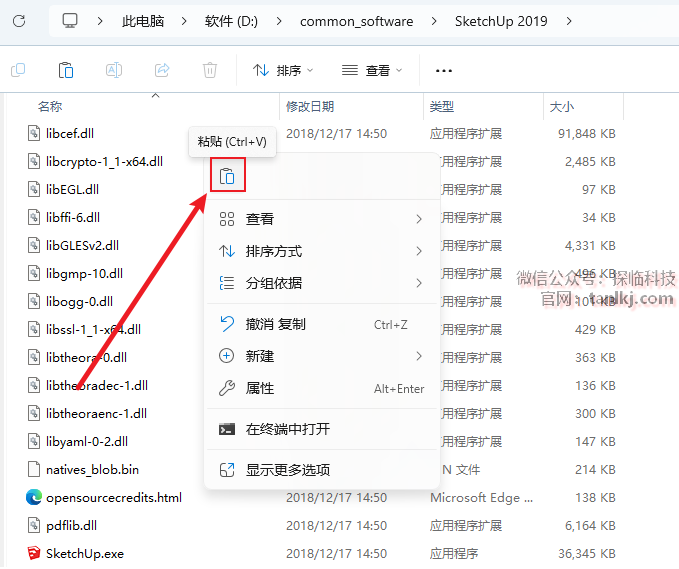Select 排序方式 in the context menu

click(321, 251)
